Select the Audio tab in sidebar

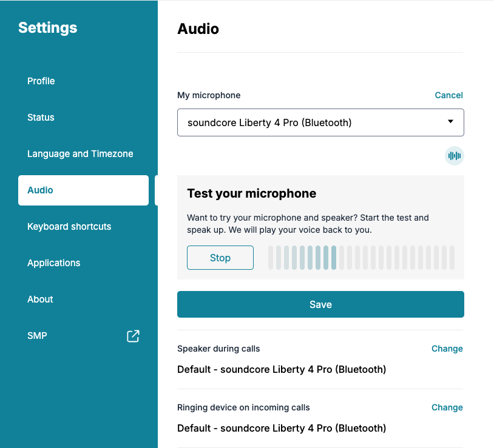pyautogui.click(x=83, y=190)
